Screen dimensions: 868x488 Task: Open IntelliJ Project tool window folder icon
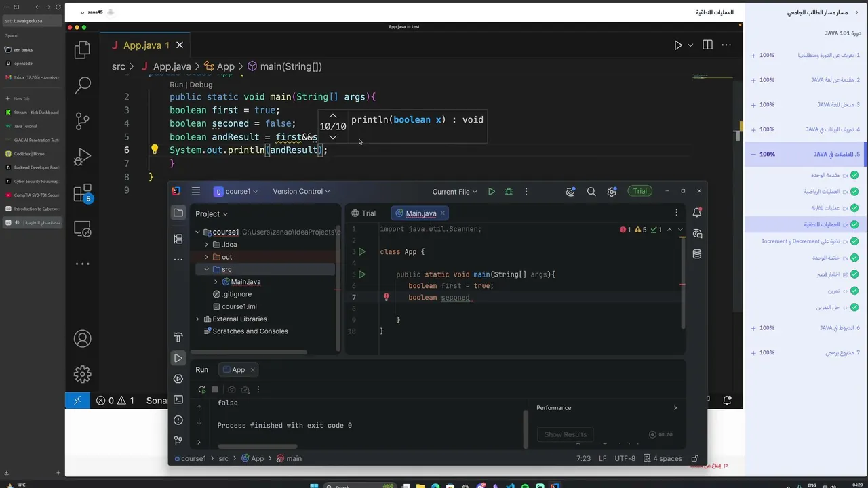178,213
